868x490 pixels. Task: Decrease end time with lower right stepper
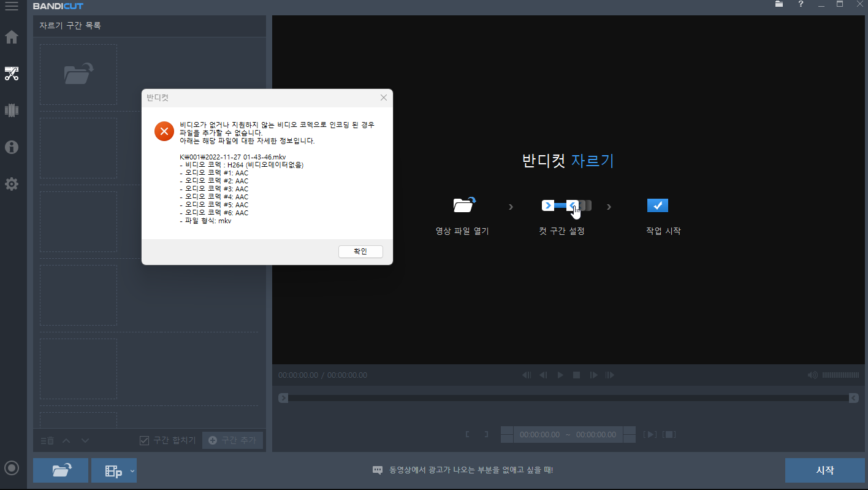(630, 438)
